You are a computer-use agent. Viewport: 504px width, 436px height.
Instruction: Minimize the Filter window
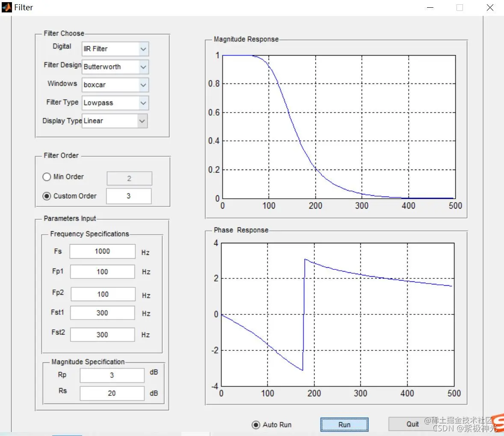click(x=430, y=7)
